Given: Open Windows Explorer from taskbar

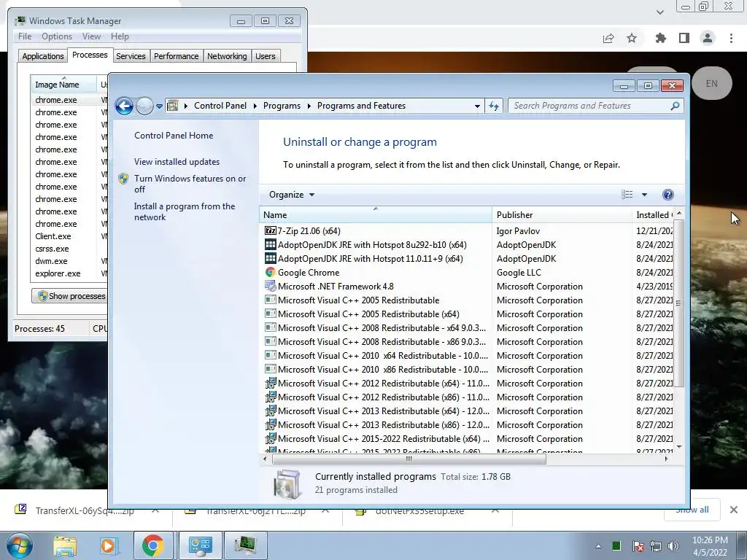Looking at the screenshot, I should 65,545.
